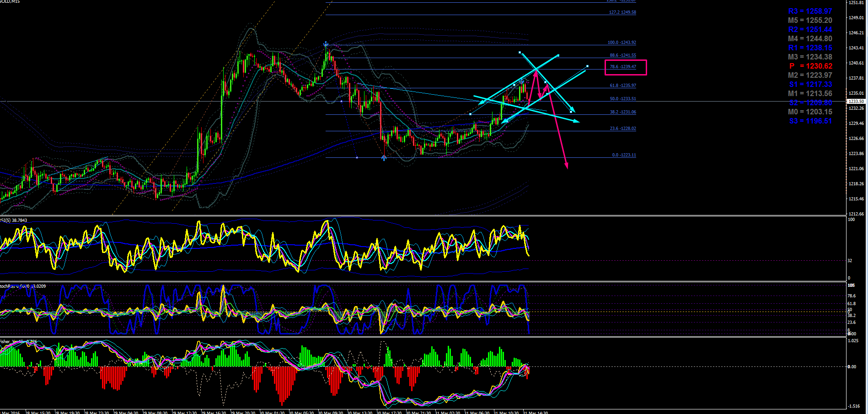Click the 100.0 Fibonacci label at 1243.92

(622, 43)
